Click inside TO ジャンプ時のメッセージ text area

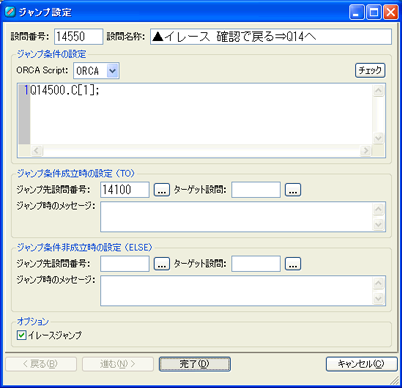(236, 217)
